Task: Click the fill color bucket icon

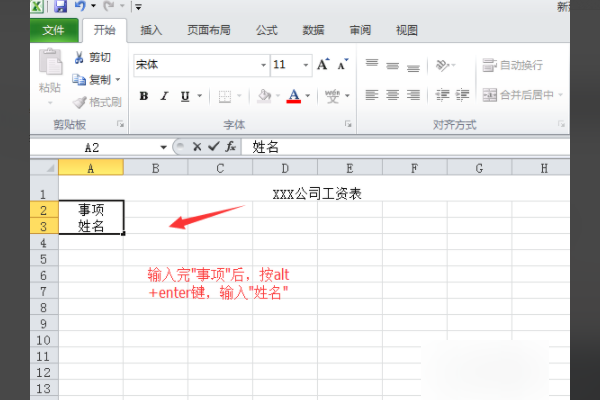Action: 264,96
